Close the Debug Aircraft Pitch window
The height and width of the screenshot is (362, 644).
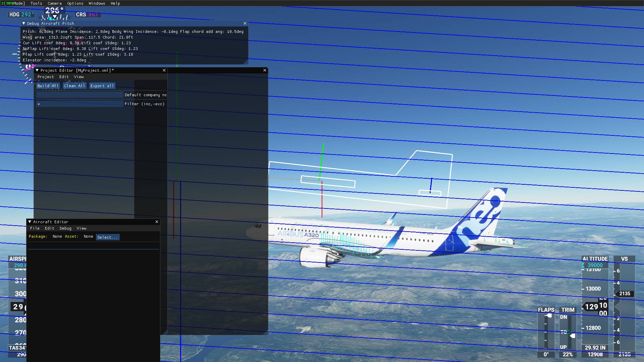[245, 23]
